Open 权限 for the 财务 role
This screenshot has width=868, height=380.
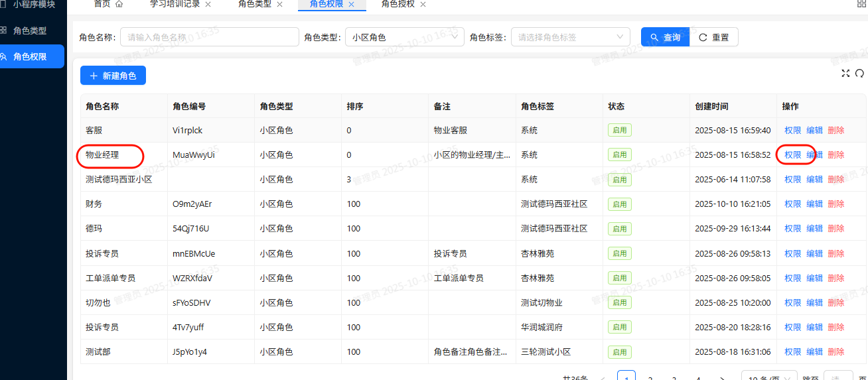(792, 204)
